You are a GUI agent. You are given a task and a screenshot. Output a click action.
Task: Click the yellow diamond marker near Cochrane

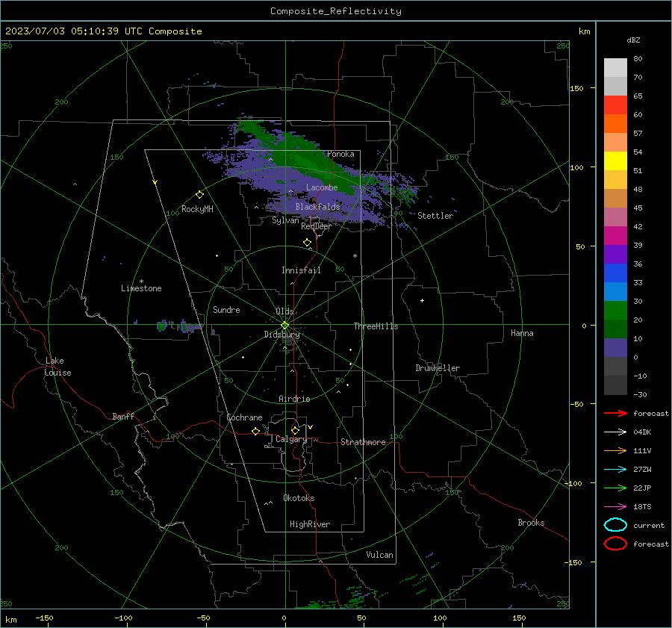click(x=256, y=431)
